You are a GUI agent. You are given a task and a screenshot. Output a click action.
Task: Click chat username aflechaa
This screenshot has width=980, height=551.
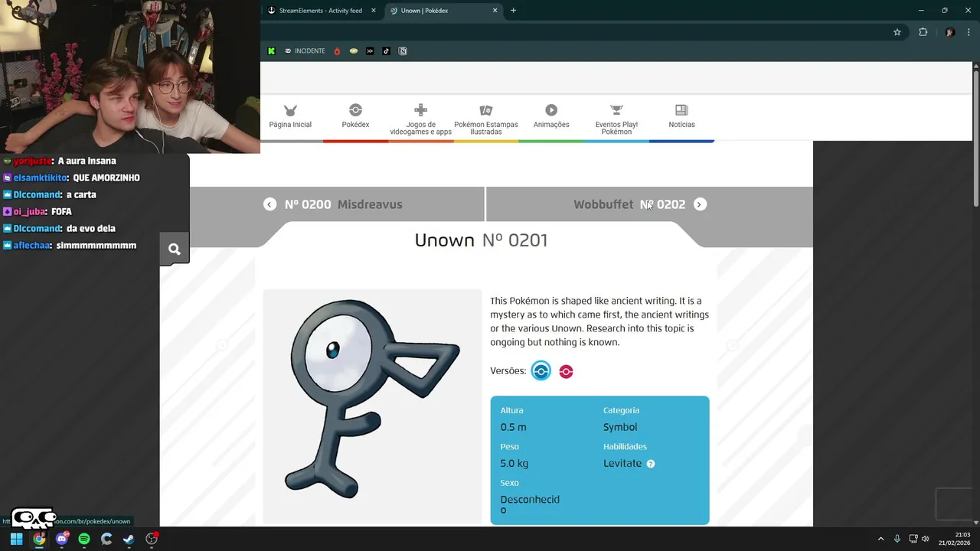31,246
